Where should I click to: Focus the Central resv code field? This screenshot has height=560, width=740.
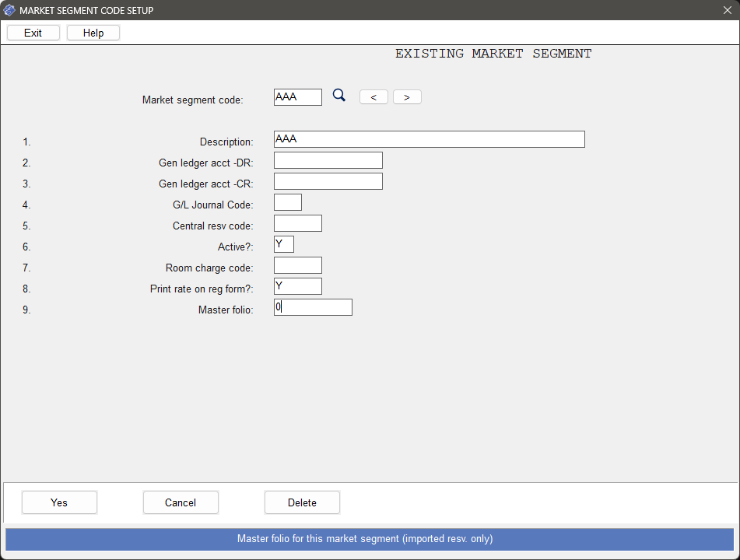pyautogui.click(x=297, y=223)
